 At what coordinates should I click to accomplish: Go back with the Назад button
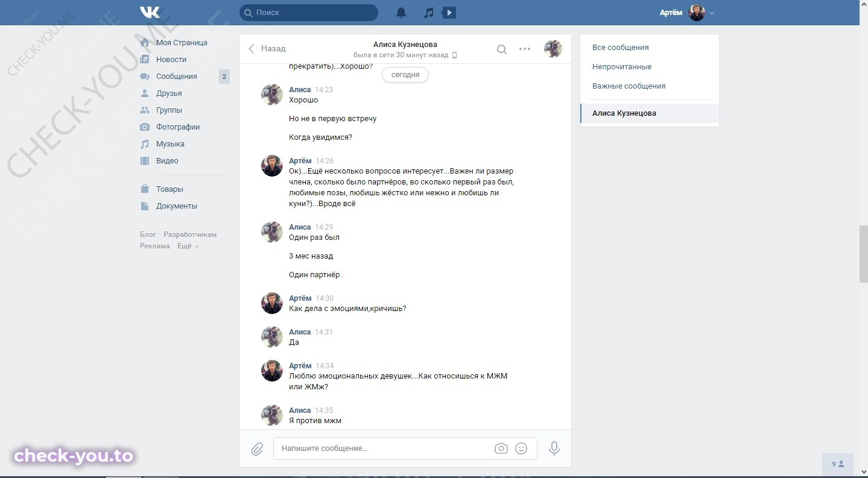[267, 49]
